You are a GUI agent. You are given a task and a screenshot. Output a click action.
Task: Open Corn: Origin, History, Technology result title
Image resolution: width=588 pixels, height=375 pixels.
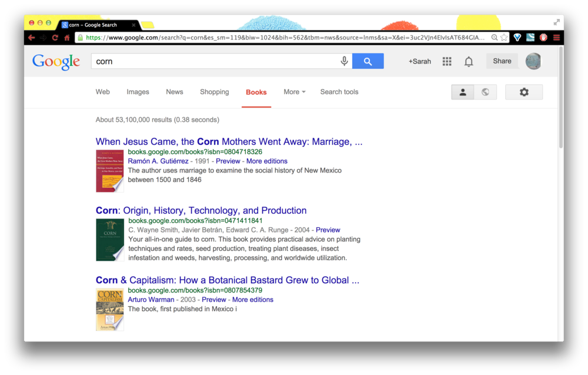click(x=201, y=211)
